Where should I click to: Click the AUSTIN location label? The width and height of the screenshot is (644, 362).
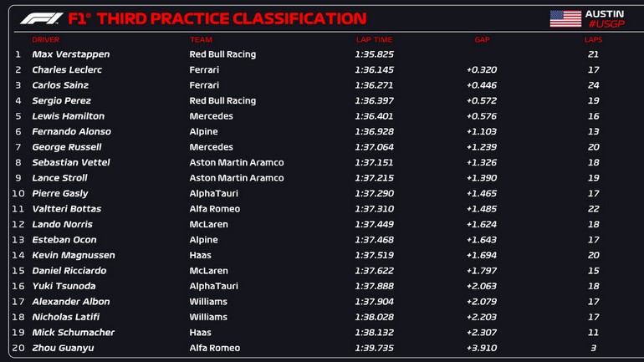coord(604,13)
